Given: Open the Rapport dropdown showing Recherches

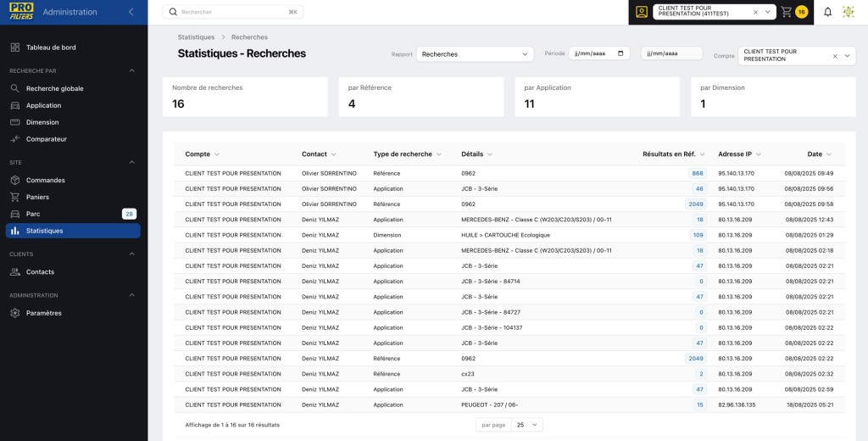Looking at the screenshot, I should tap(475, 54).
